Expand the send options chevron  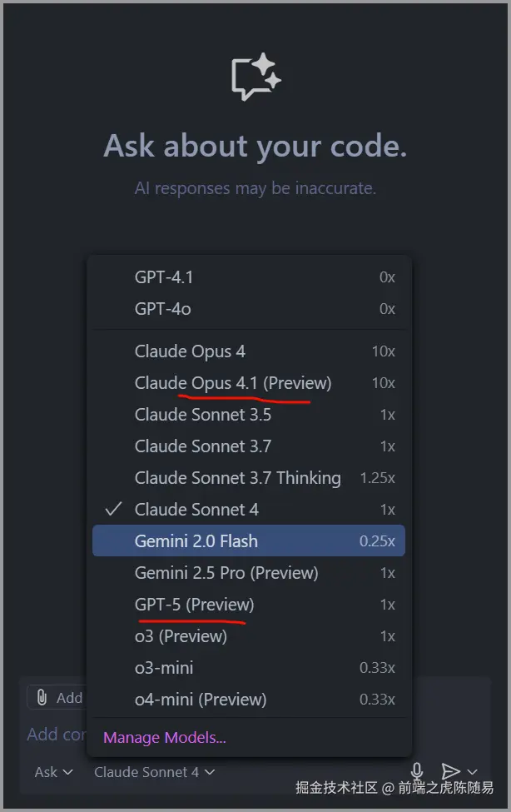(x=473, y=772)
